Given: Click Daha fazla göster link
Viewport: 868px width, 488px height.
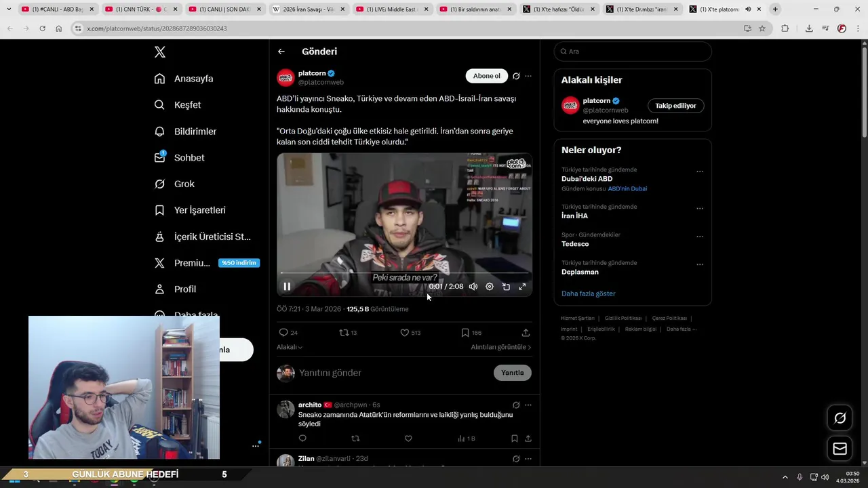Looking at the screenshot, I should coord(589,293).
